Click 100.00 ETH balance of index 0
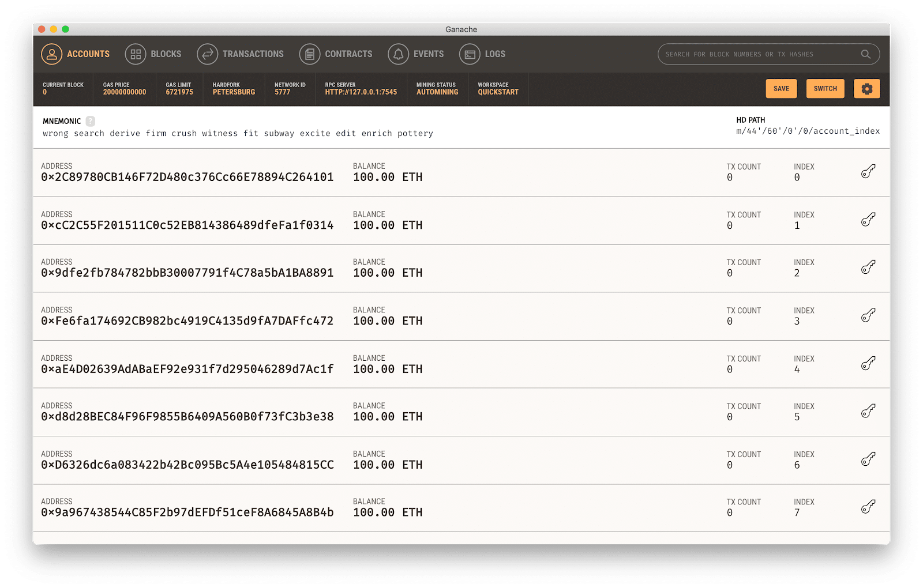The image size is (923, 588). [388, 177]
